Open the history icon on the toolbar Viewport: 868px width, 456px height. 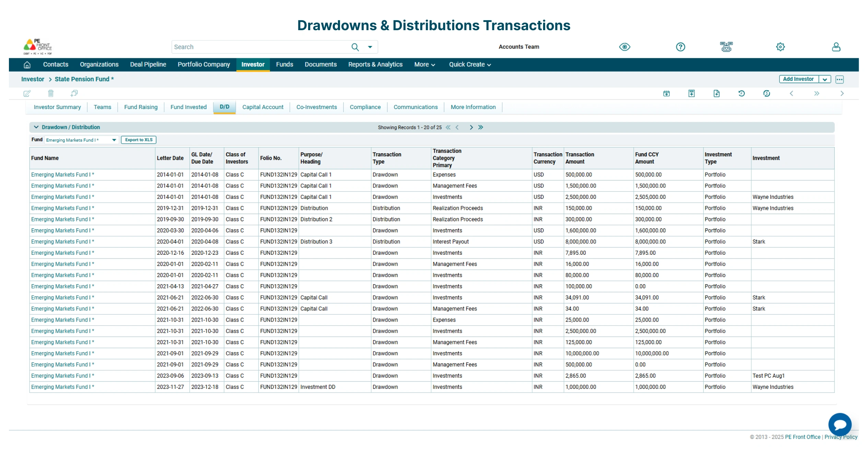[x=741, y=93]
